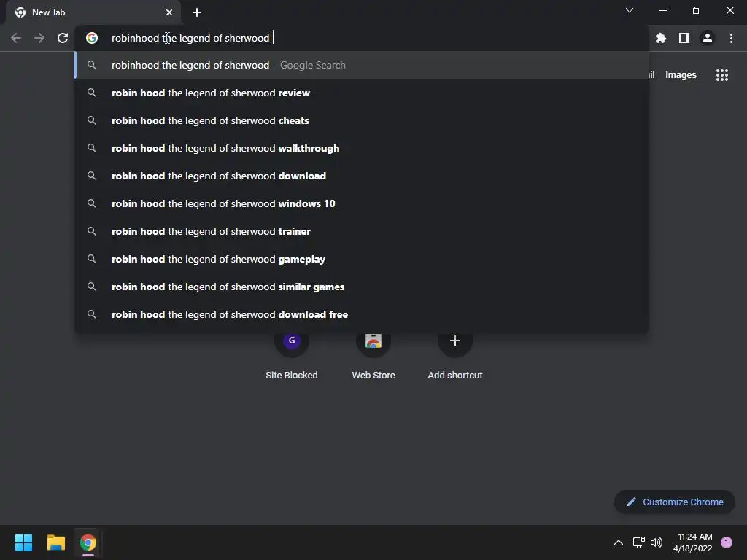Screen dimensions: 747x560
Task: Open File Explorer from the taskbar
Action: [x=55, y=542]
